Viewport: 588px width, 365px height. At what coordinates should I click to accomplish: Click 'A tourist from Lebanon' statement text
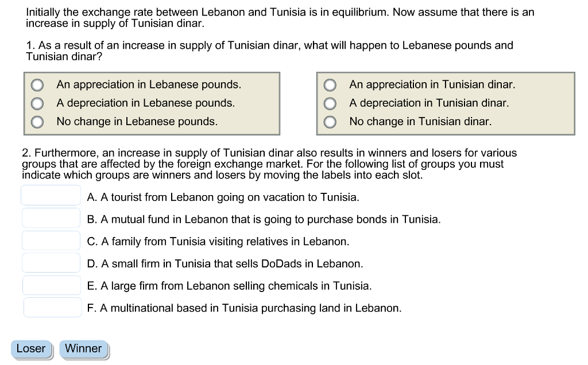coord(223,197)
